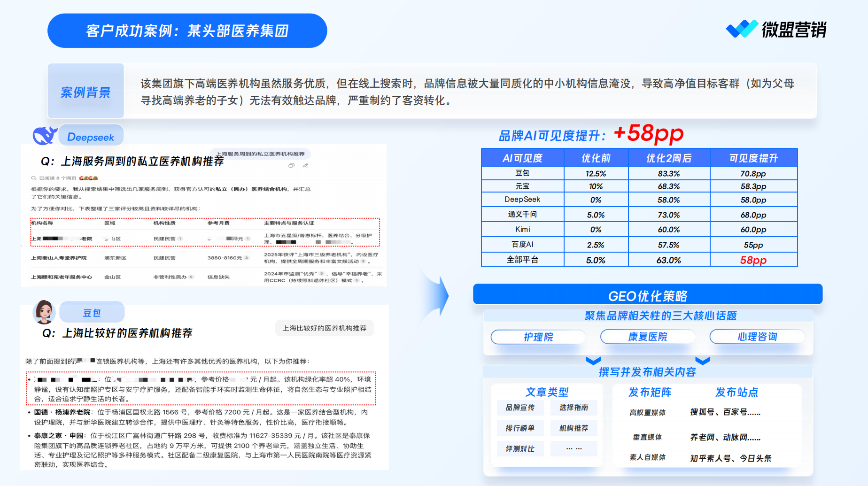Click the DeepSeek row label in table
Screen dimensions: 868x486
pos(522,200)
